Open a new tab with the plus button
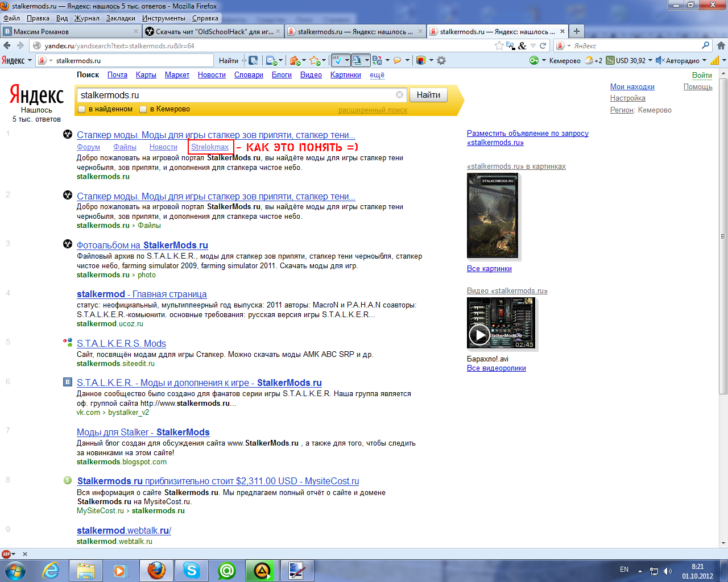The width and height of the screenshot is (728, 582). [x=577, y=31]
